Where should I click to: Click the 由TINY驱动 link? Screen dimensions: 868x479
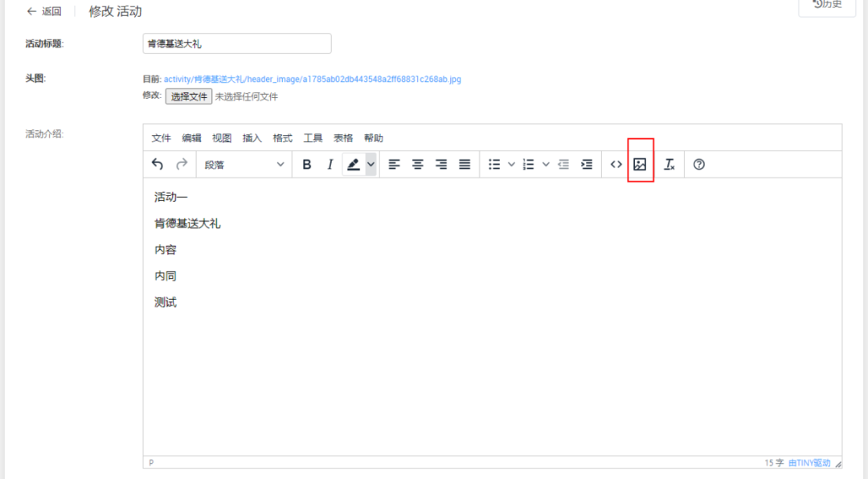[809, 463]
